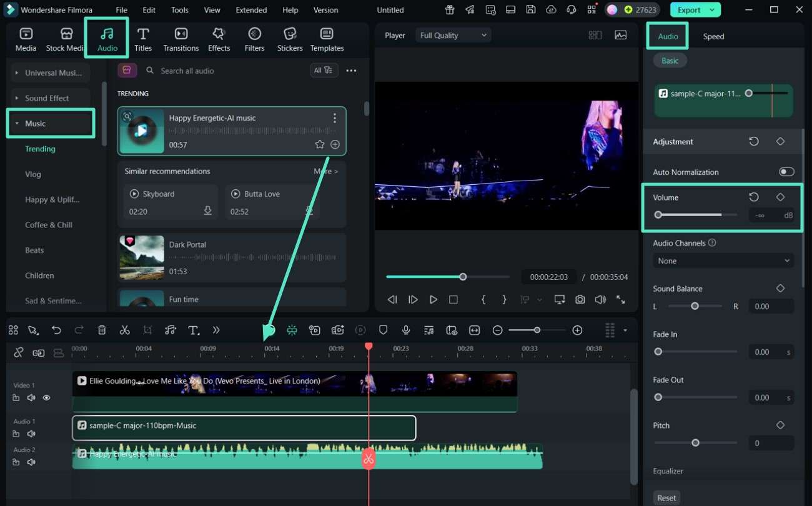Open the Tools menu
812x506 pixels.
180,10
